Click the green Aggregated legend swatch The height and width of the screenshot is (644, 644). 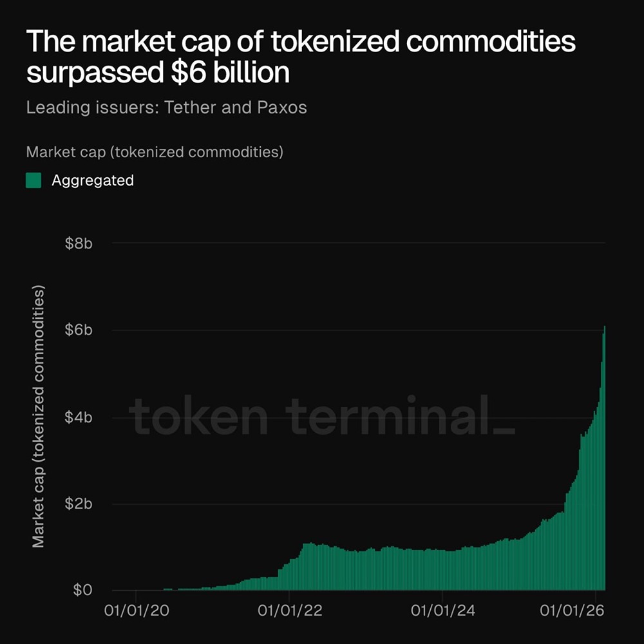pos(33,180)
